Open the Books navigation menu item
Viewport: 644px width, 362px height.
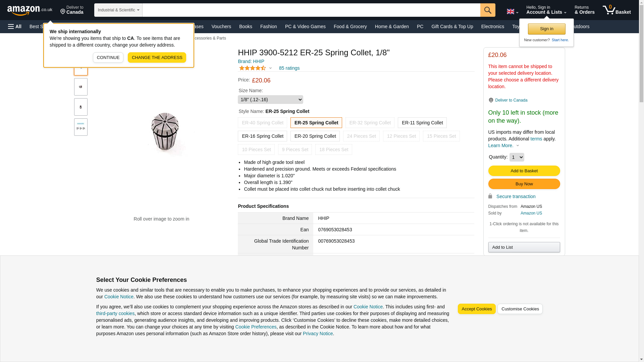[x=246, y=26]
